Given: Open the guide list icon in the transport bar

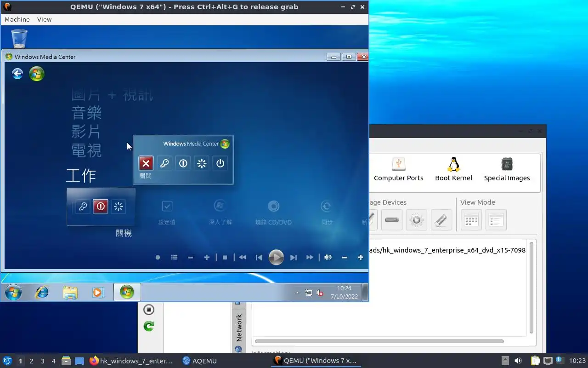Looking at the screenshot, I should [174, 258].
